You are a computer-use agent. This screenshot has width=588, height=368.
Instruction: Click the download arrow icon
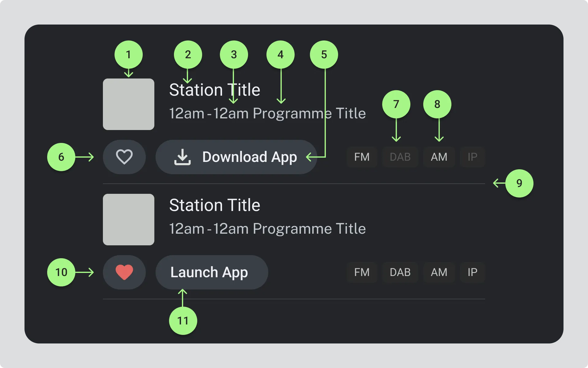pyautogui.click(x=182, y=157)
